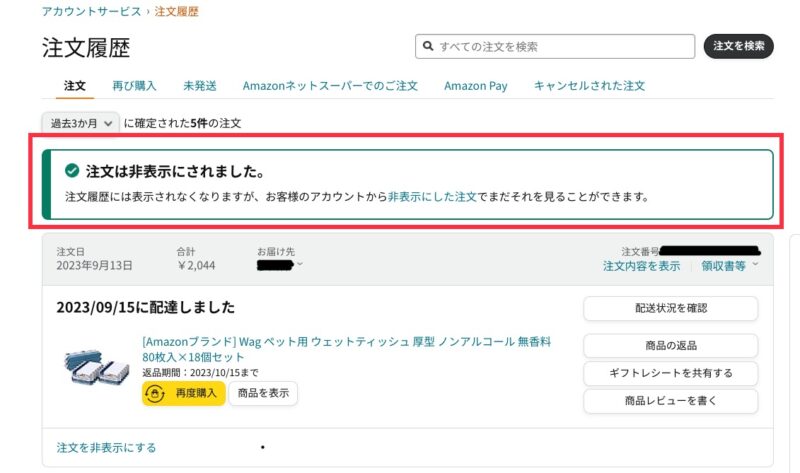Screen dimensions: 800x473
Task: Expand the 領収書等 dropdown
Action: [730, 266]
